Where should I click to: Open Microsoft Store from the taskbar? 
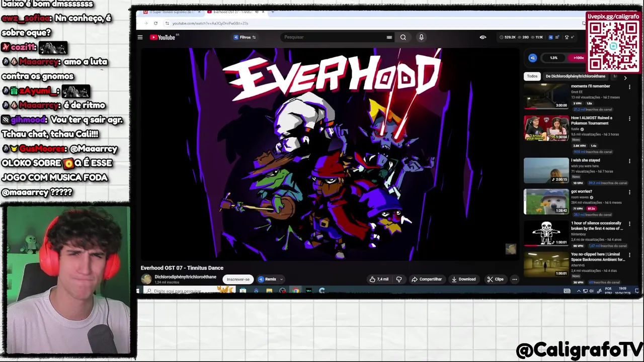pyautogui.click(x=243, y=291)
